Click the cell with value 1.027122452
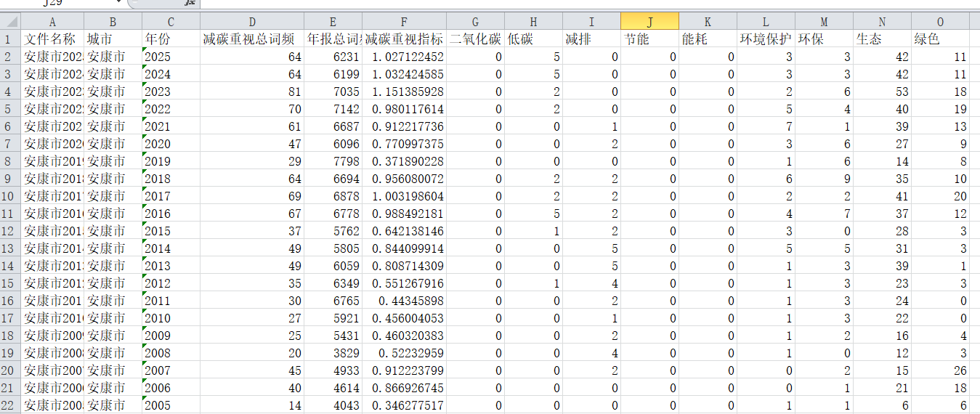 tap(404, 57)
